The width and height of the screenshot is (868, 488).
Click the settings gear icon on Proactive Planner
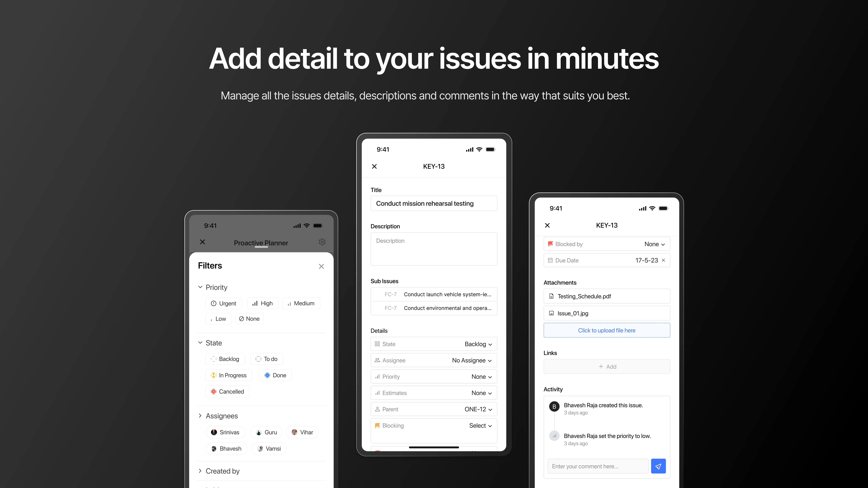pyautogui.click(x=322, y=243)
